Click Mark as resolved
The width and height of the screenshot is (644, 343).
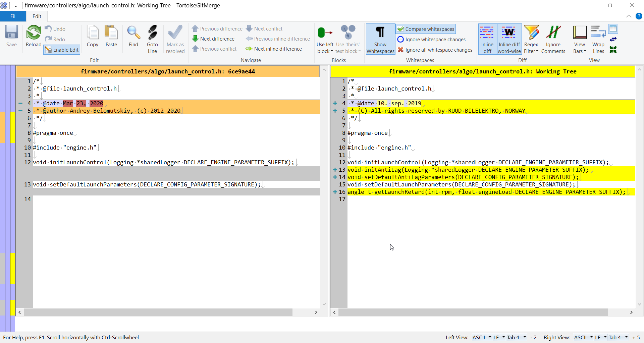[175, 39]
